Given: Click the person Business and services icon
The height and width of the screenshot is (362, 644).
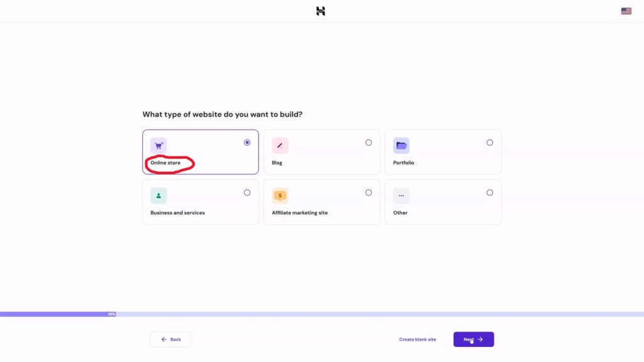Looking at the screenshot, I should [x=158, y=196].
